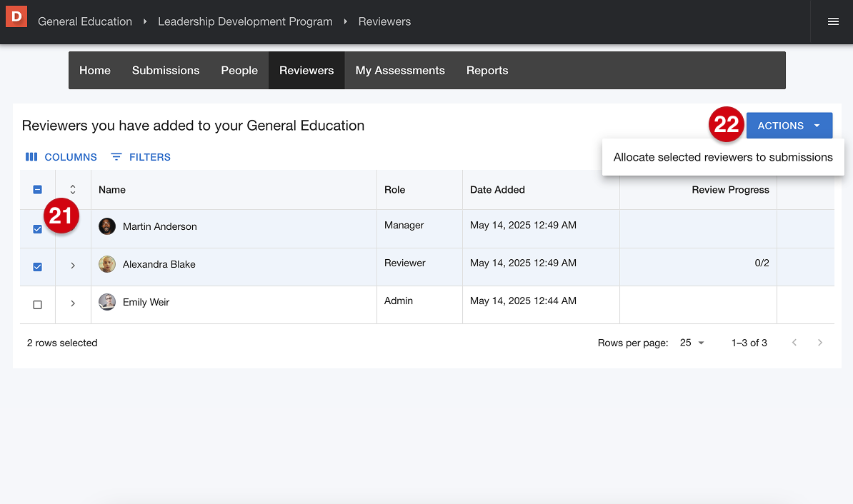This screenshot has height=504, width=853.
Task: Go to previous page arrow
Action: coord(794,343)
